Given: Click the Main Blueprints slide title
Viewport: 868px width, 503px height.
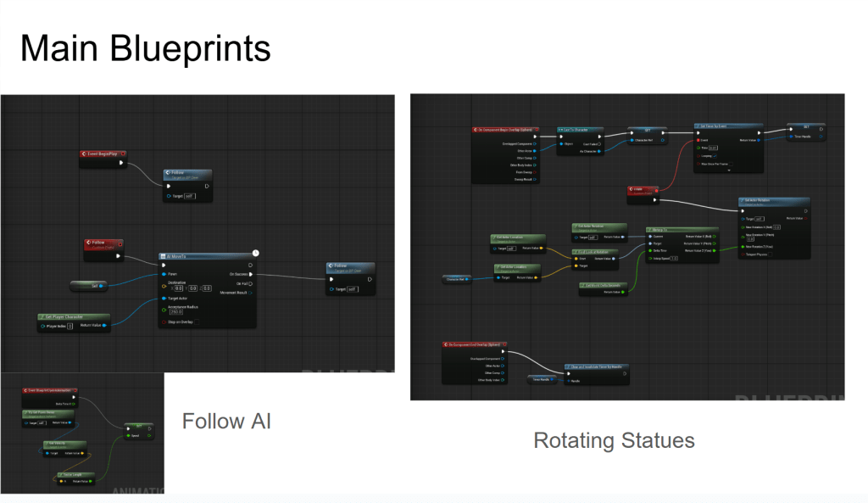Looking at the screenshot, I should coord(145,48).
